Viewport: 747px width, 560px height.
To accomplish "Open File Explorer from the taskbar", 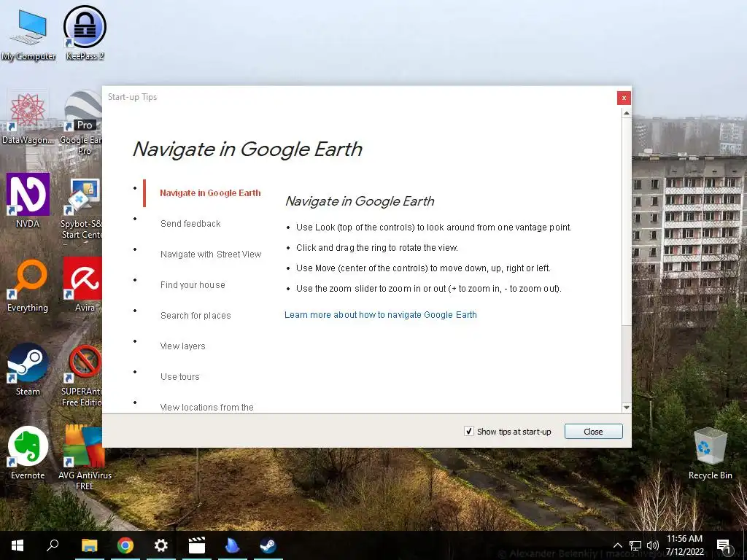I will pos(89,545).
